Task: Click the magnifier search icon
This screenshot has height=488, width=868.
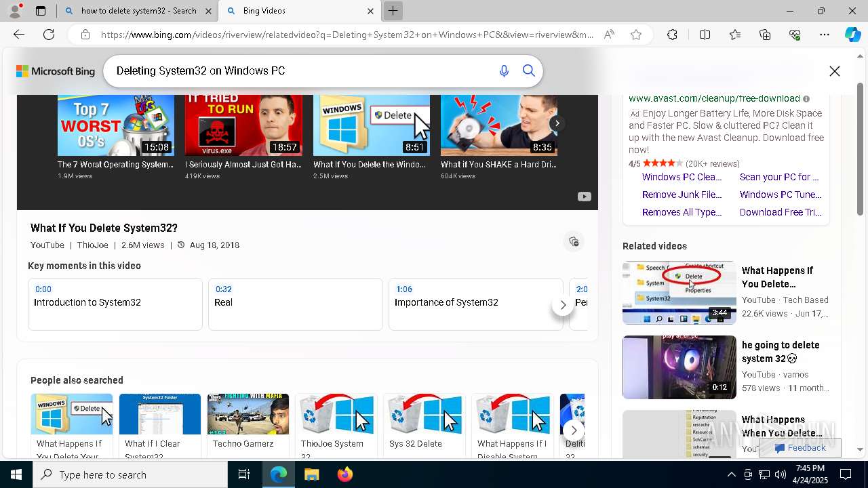Action: click(x=529, y=71)
